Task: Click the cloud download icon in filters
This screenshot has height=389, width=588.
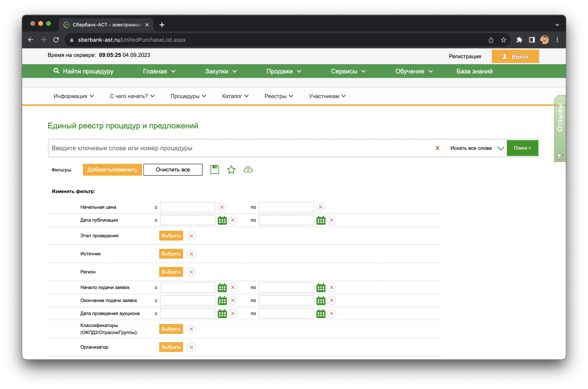Action: click(248, 169)
